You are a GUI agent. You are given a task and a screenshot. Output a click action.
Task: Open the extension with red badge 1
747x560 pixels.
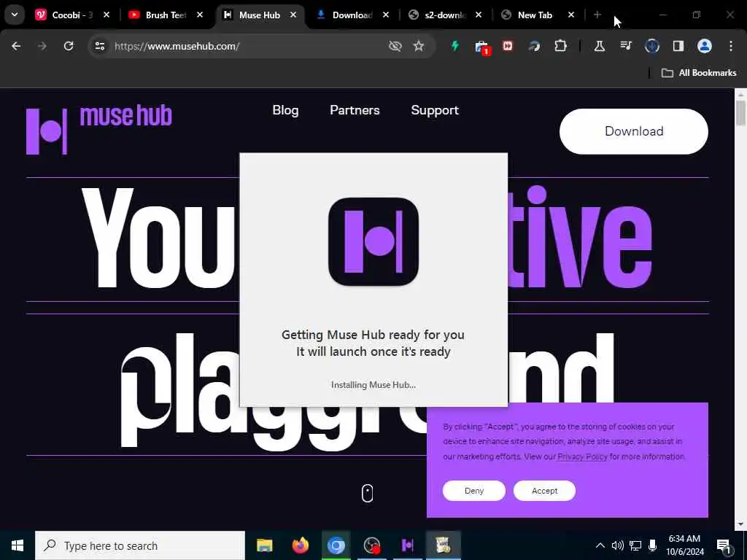pos(482,47)
